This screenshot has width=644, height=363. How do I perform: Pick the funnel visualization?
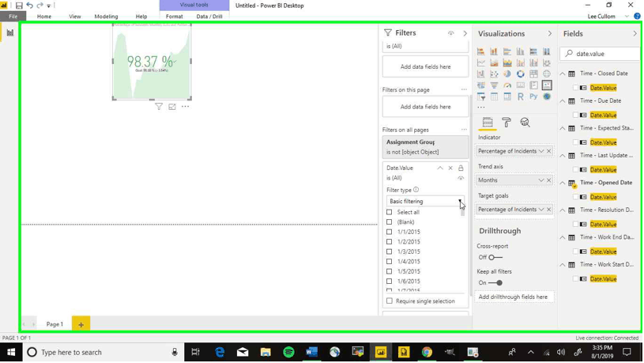click(x=494, y=85)
